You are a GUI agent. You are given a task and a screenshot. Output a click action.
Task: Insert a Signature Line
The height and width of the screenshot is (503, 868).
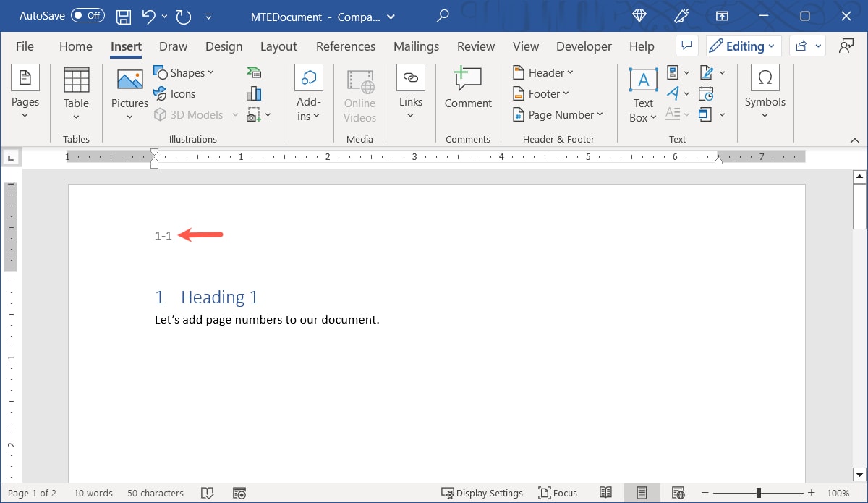tap(706, 72)
